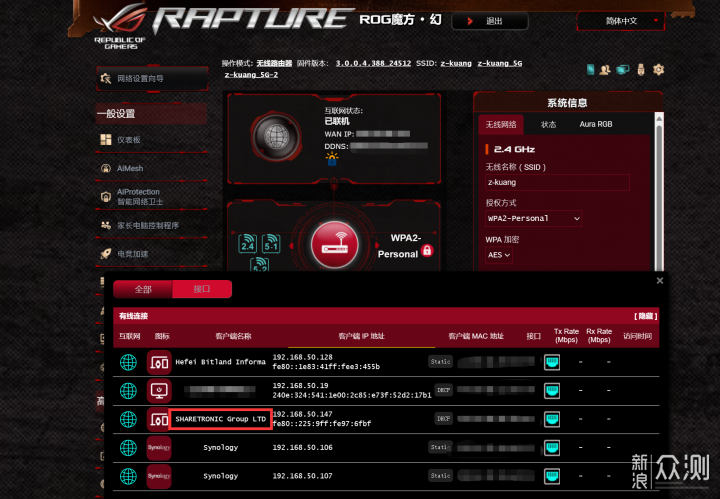Image resolution: width=720 pixels, height=499 pixels.
Task: Open 家长电脑控制程序 in the sidebar
Action: click(x=152, y=225)
